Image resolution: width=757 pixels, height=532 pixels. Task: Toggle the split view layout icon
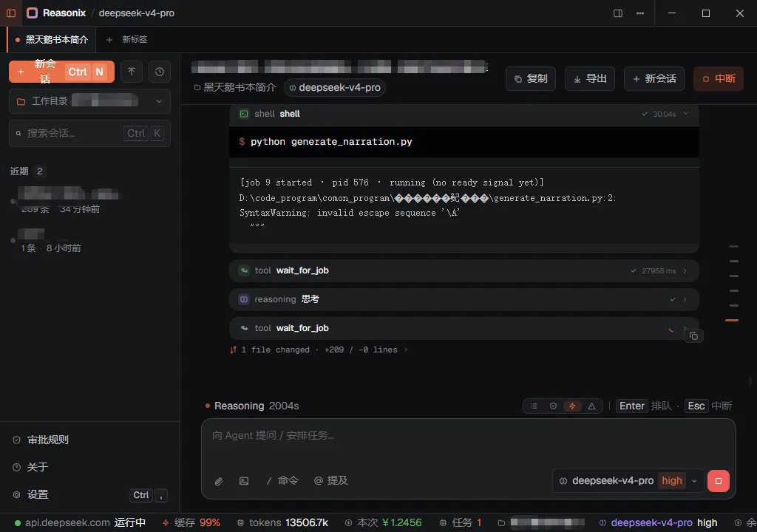(618, 13)
